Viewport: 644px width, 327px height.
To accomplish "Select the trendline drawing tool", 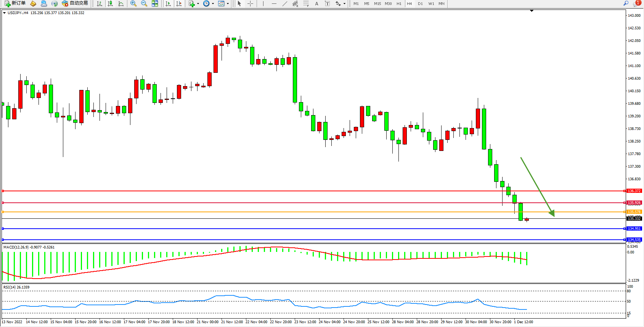I will pyautogui.click(x=284, y=3).
